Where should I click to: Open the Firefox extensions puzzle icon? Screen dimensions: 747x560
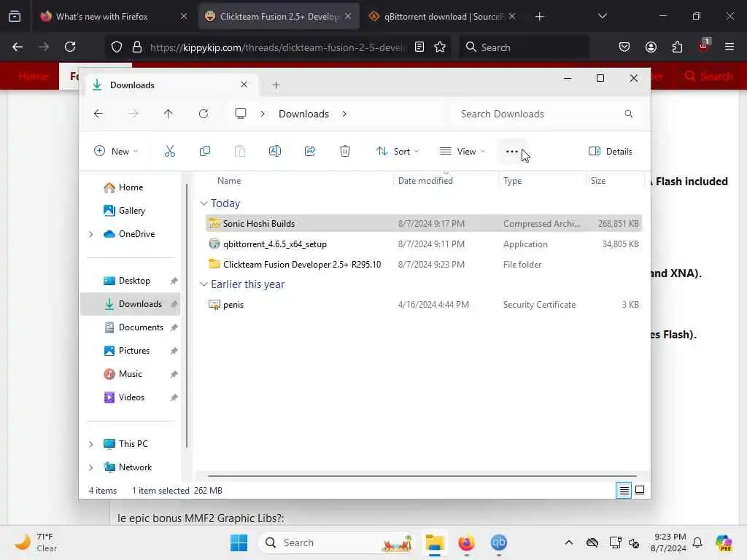(677, 47)
